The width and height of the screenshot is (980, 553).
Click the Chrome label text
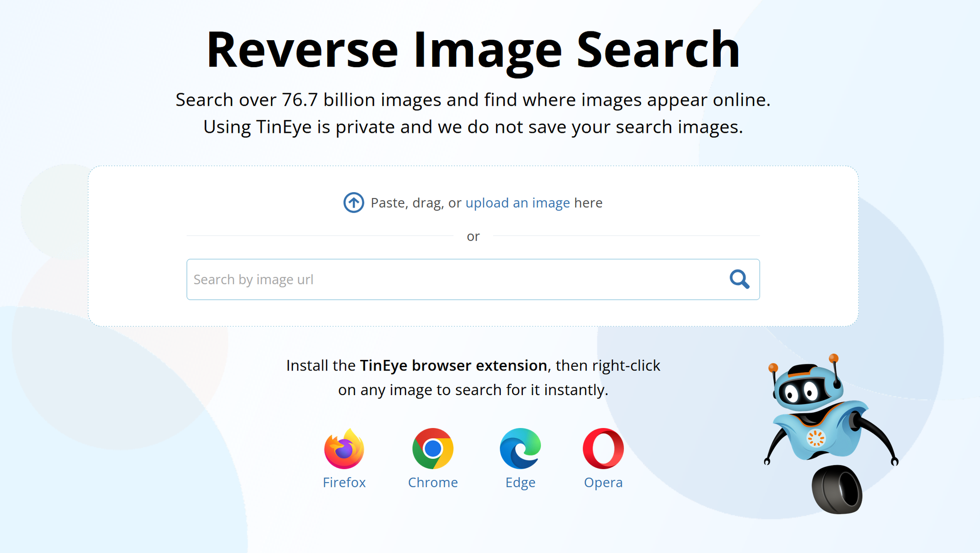coord(433,482)
